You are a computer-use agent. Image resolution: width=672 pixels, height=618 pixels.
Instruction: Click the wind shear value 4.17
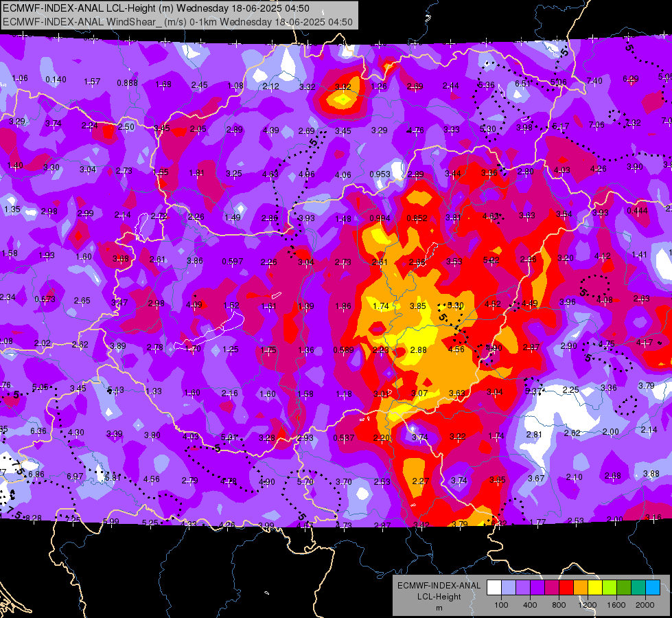click(x=644, y=342)
